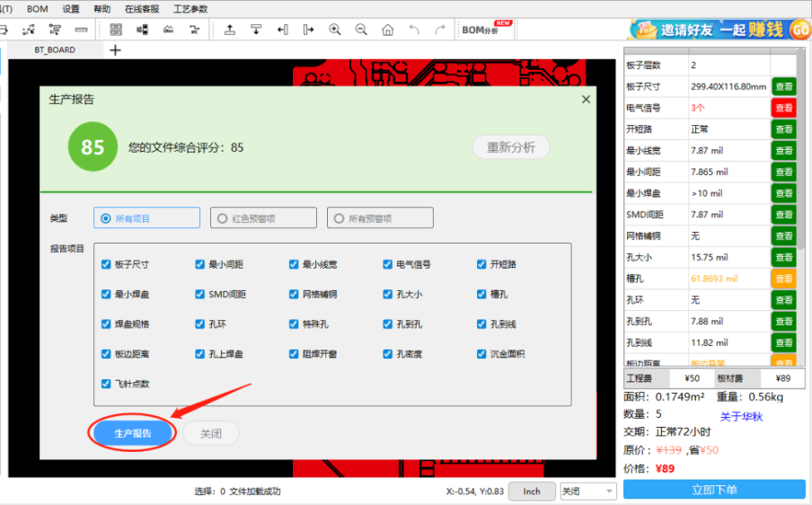The image size is (812, 505).
Task: Toggle the 特殊孔 checkbox
Action: (294, 324)
